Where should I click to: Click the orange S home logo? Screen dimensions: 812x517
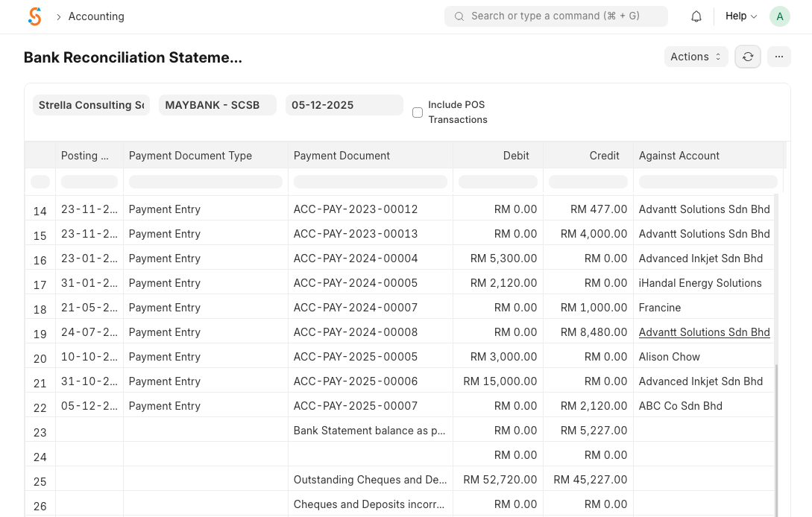pos(34,16)
